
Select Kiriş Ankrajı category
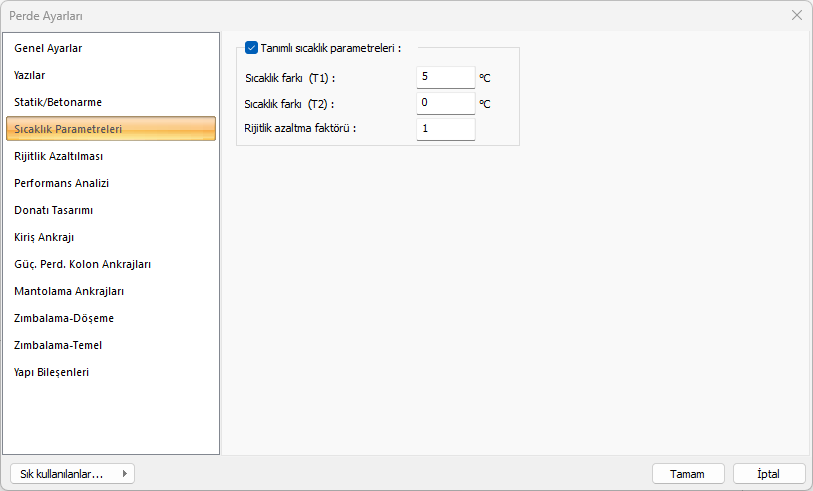pyautogui.click(x=45, y=237)
